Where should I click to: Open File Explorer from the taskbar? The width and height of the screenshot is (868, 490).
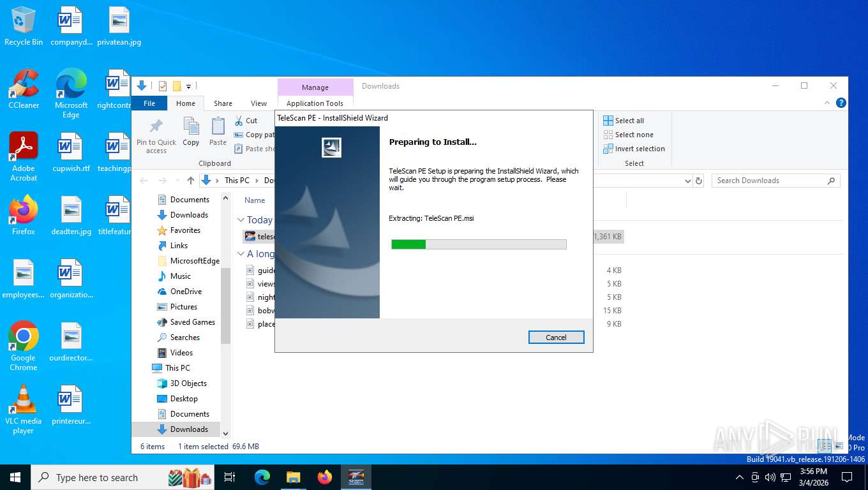(294, 477)
